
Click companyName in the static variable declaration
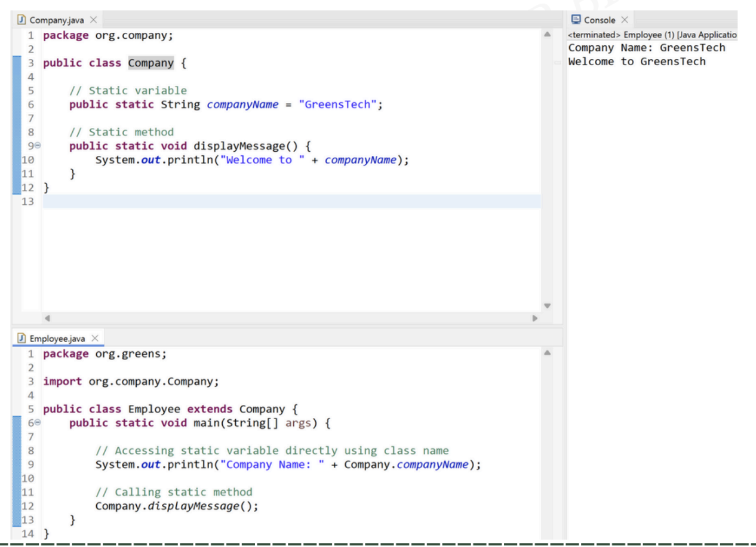(242, 105)
